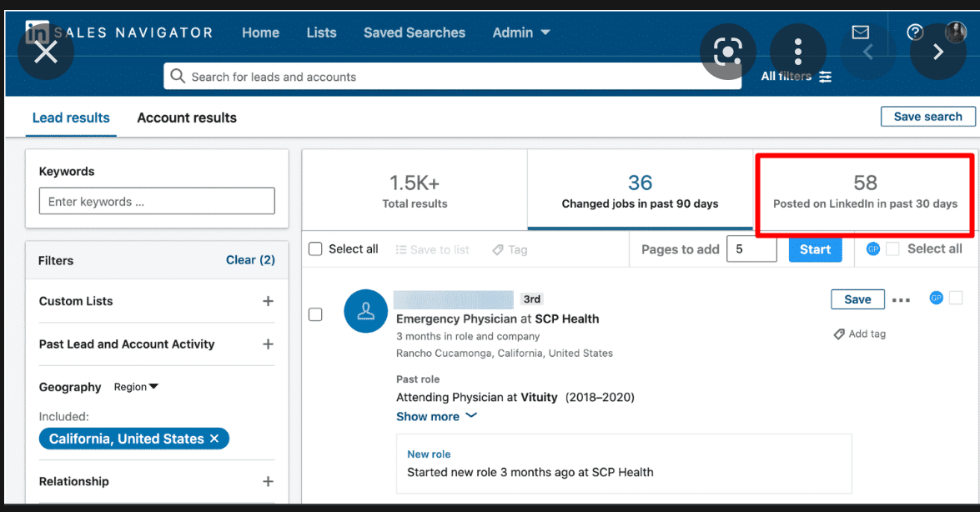
Task: Click the Google Lens scan icon
Action: click(x=727, y=53)
